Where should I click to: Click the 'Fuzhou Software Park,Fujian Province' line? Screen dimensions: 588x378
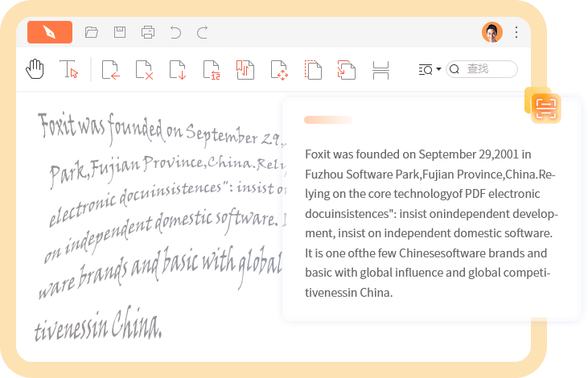[x=430, y=174]
